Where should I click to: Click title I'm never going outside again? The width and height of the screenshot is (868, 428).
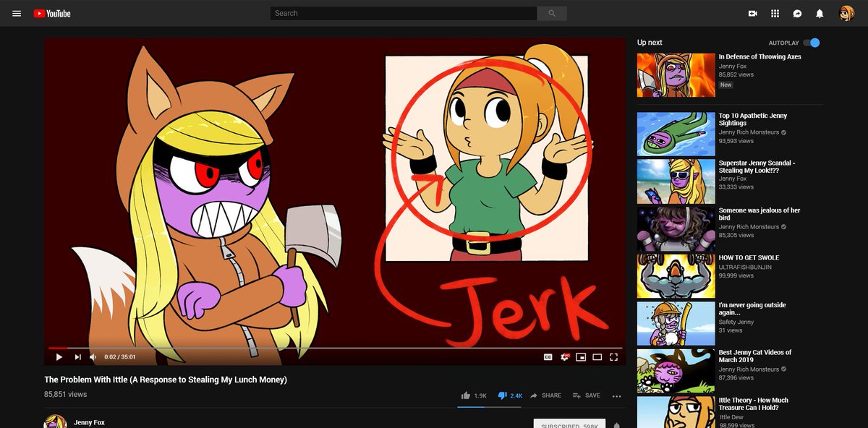click(752, 309)
